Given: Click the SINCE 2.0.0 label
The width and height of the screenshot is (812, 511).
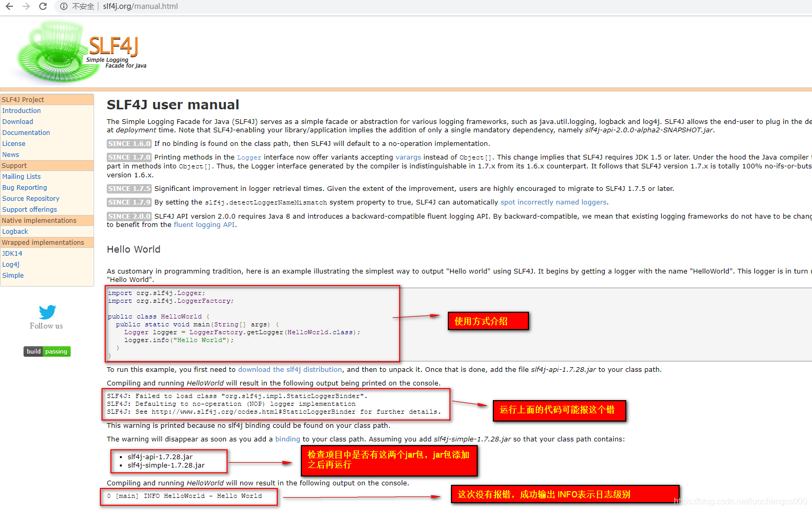Looking at the screenshot, I should pyautogui.click(x=129, y=216).
